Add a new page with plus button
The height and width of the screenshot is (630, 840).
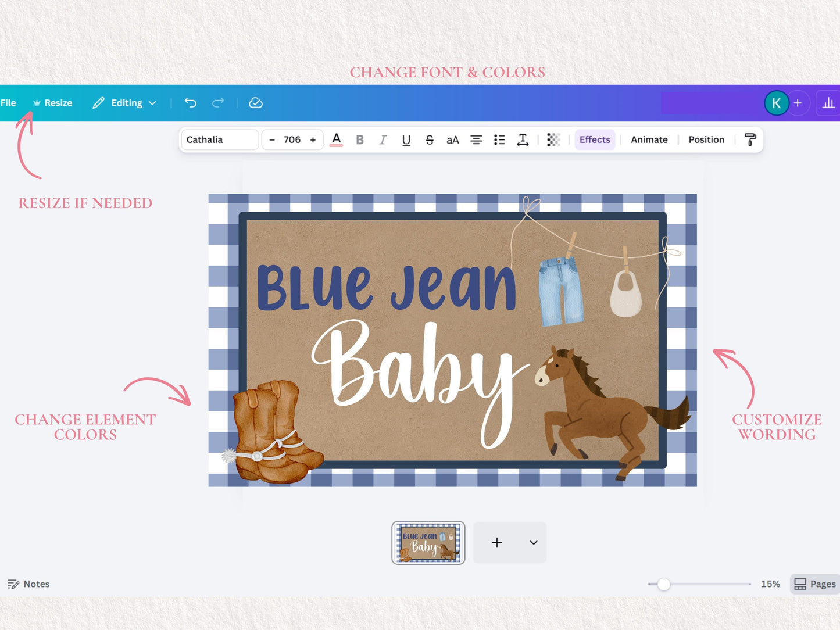pos(497,543)
